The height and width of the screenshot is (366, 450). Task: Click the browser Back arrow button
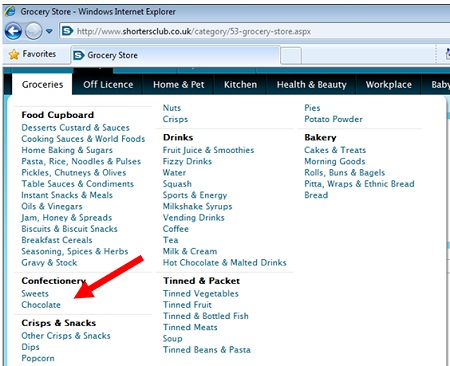[13, 31]
